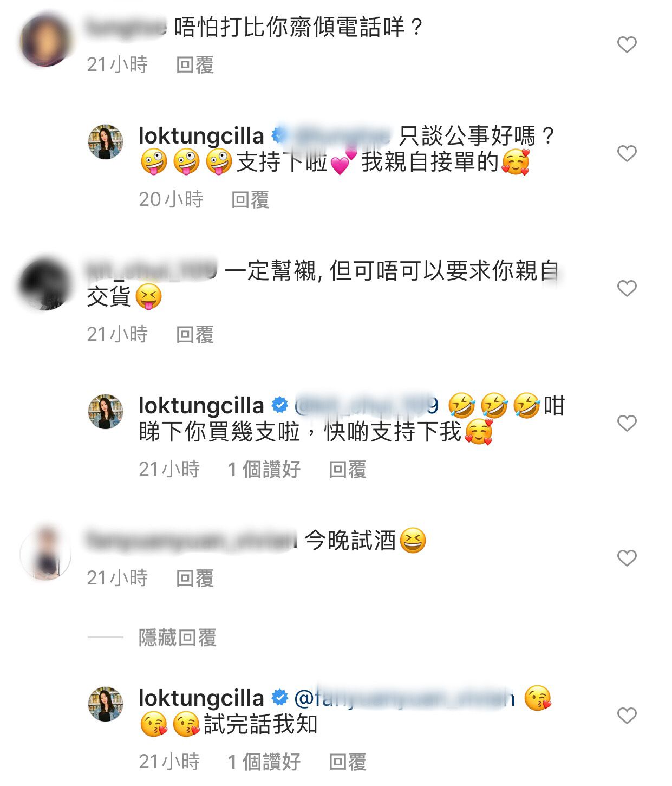Like loktungcilla's reply 試完話我知

pos(627,716)
